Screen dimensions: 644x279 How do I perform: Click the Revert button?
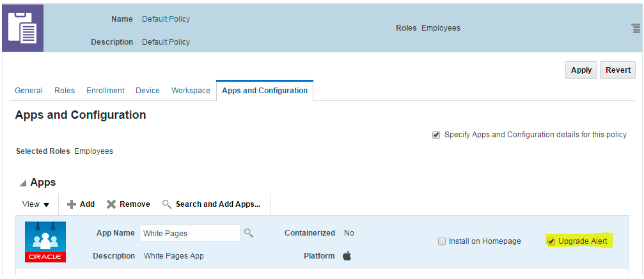618,70
